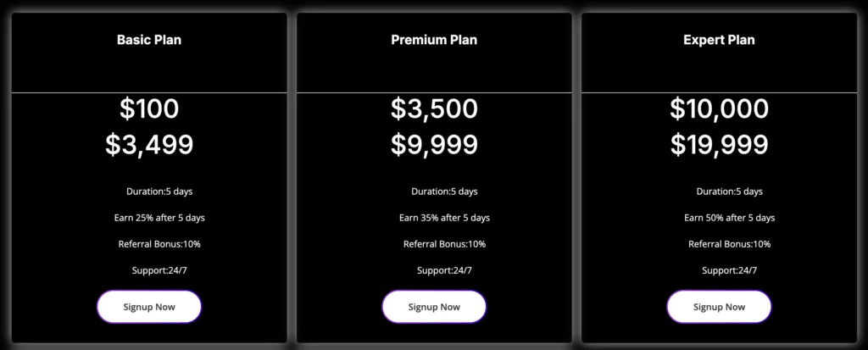Screen dimensions: 868x350
Task: Click Expert Plan's Duration:5 days line
Action: tap(729, 192)
